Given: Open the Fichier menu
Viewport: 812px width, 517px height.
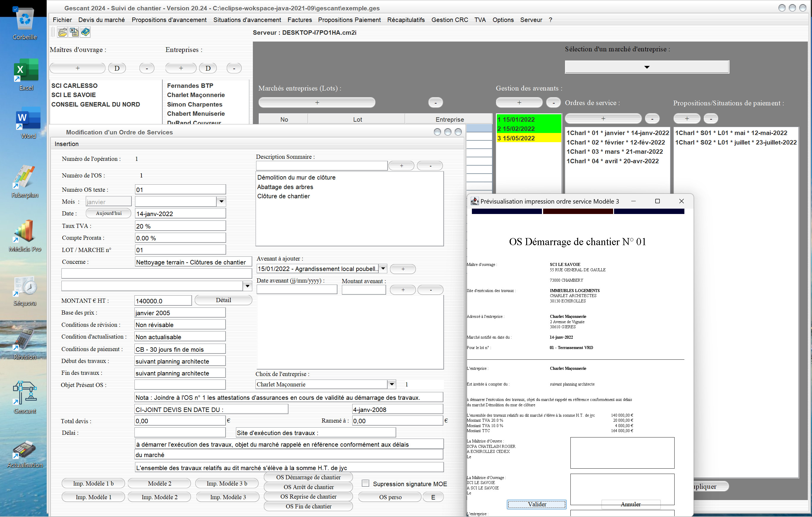Looking at the screenshot, I should tap(62, 20).
